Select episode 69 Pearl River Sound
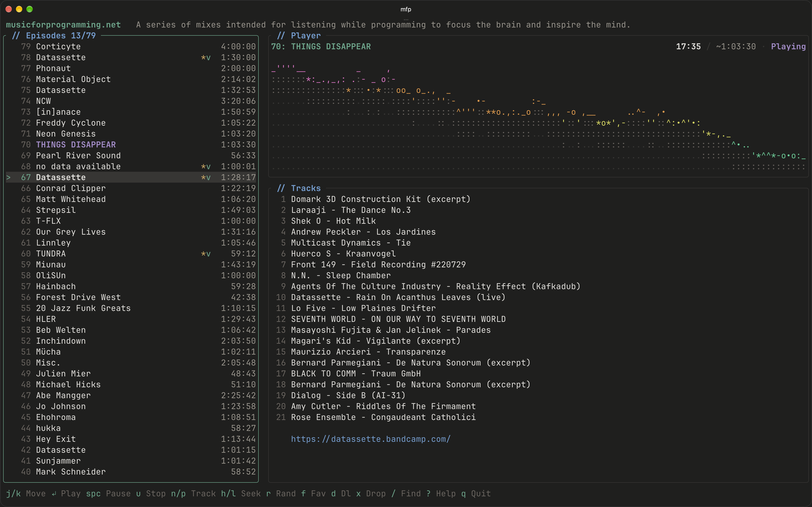This screenshot has width=812, height=507. [131, 155]
